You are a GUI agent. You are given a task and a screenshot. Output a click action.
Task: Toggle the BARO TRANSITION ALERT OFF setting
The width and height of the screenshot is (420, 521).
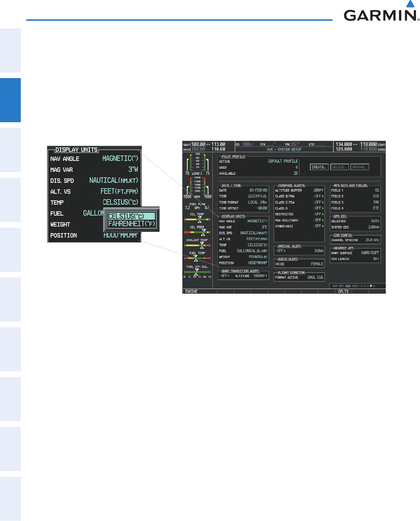click(x=225, y=276)
